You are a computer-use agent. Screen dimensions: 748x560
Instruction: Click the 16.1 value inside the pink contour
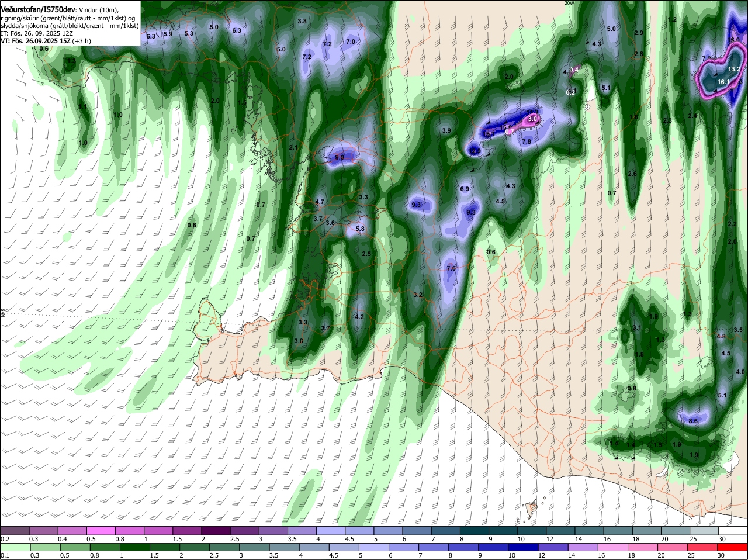723,82
